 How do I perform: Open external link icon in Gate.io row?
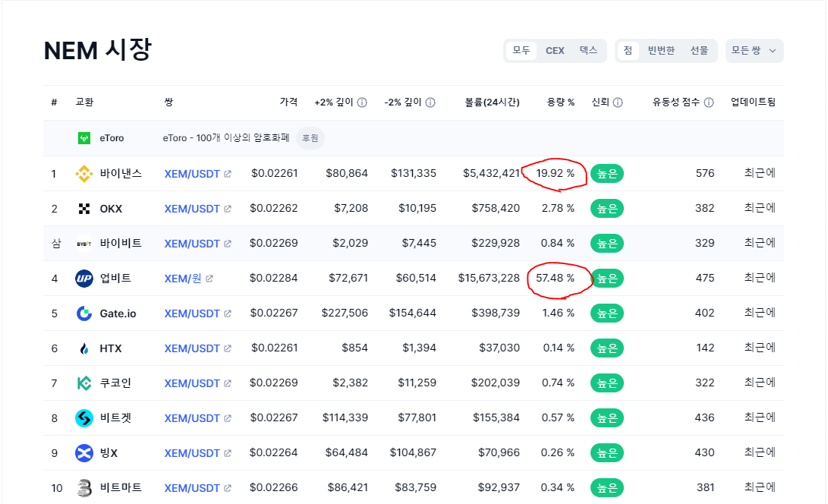[x=228, y=313]
